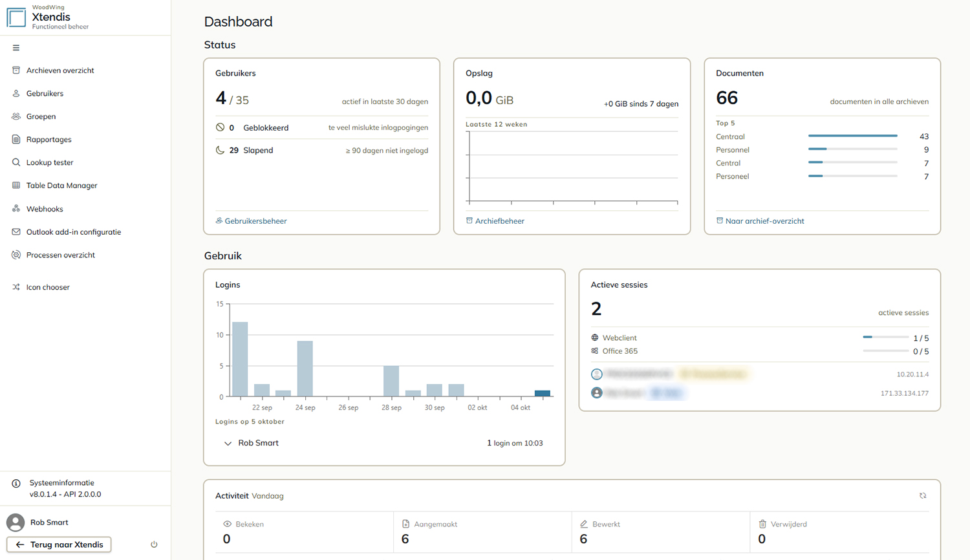Click the Lookup tester magnifier icon
970x560 pixels.
[16, 162]
